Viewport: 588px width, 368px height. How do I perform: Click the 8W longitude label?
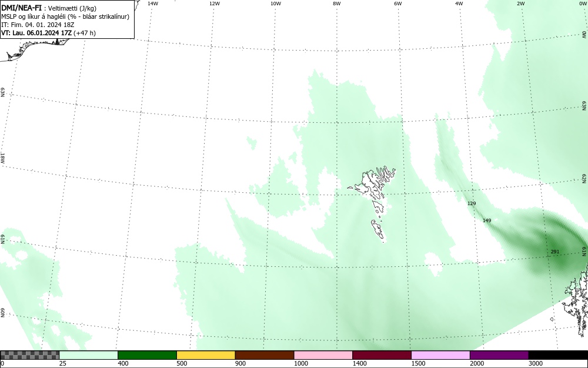coord(337,4)
